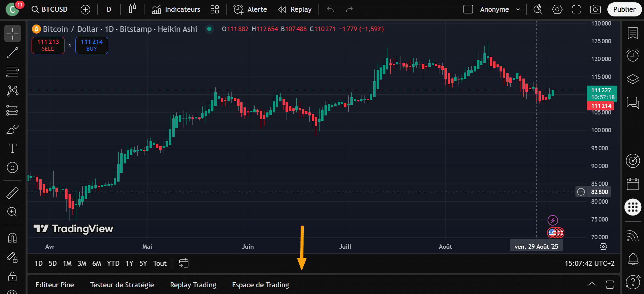
Task: Open the Editeur Pine tab
Action: (55, 285)
